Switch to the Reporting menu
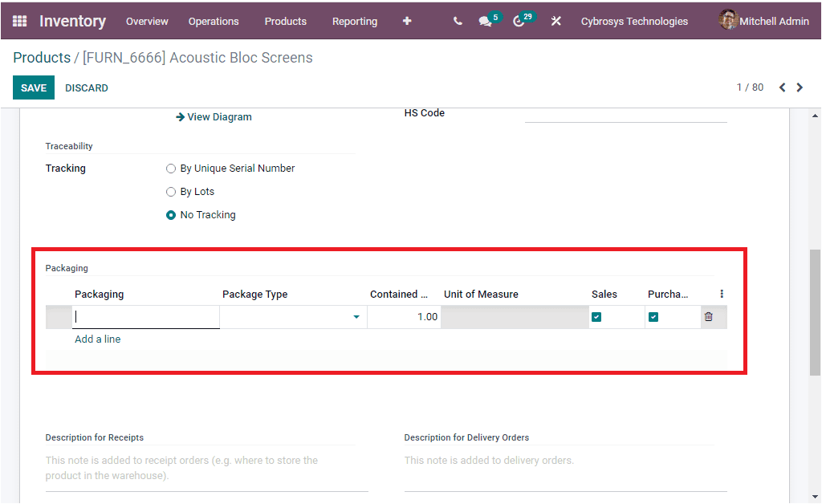 (354, 22)
